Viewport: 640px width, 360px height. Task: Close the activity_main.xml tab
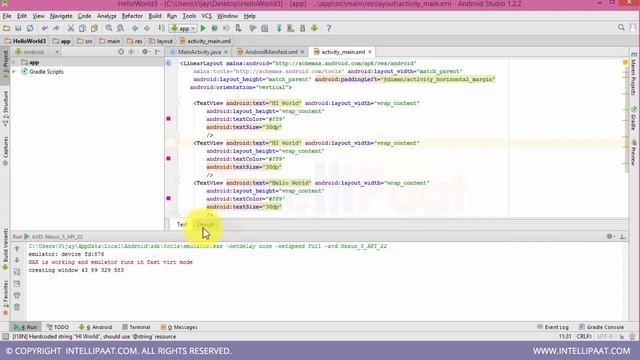point(370,52)
